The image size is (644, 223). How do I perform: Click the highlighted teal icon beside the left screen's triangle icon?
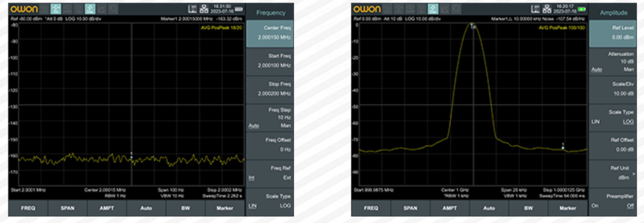click(90, 9)
